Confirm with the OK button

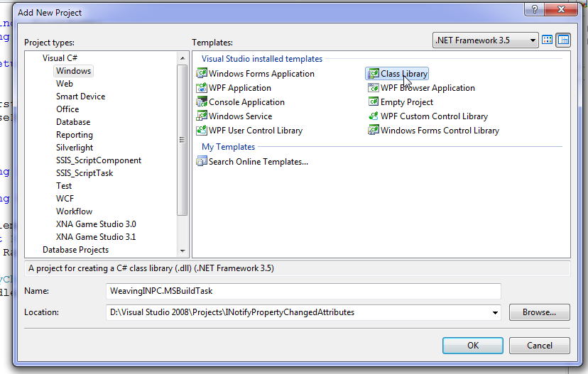tap(472, 345)
